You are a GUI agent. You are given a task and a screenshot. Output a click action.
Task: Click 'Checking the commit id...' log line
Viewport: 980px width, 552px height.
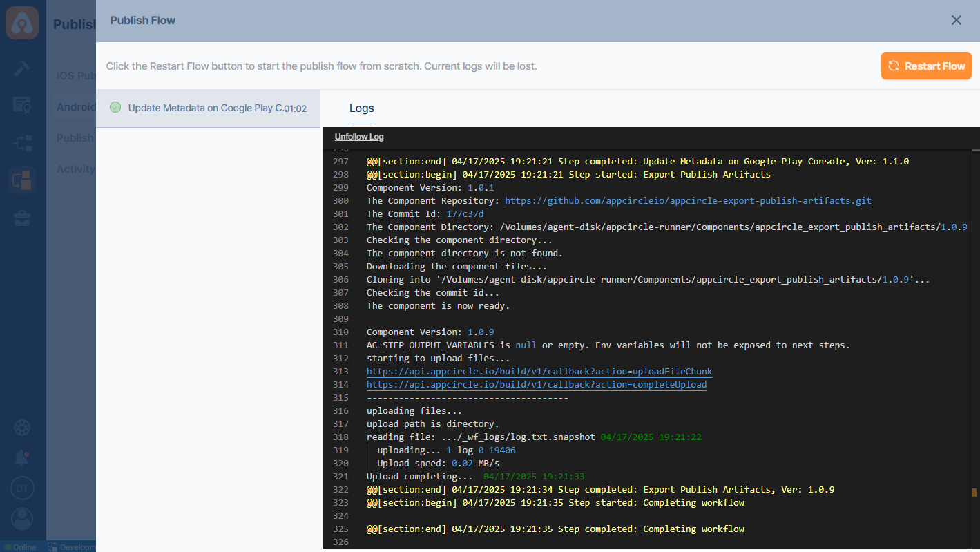click(x=433, y=293)
